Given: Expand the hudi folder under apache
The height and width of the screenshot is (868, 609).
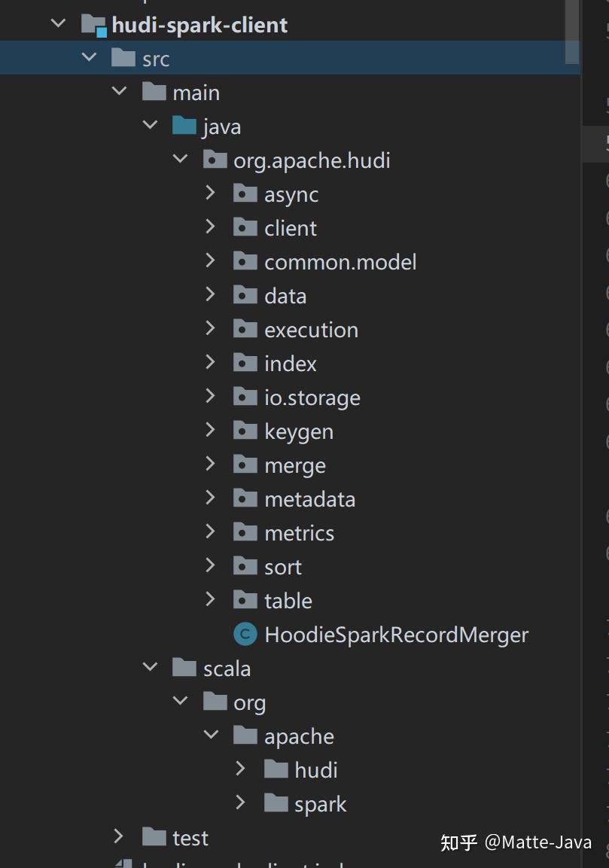Looking at the screenshot, I should (x=241, y=769).
